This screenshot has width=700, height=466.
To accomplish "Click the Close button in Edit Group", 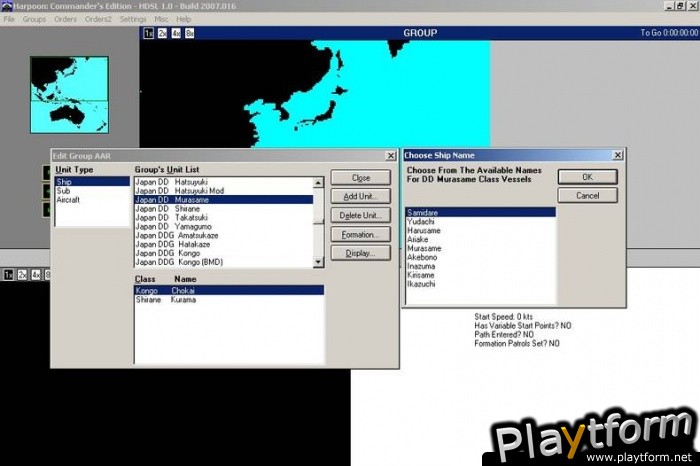I will tap(361, 178).
